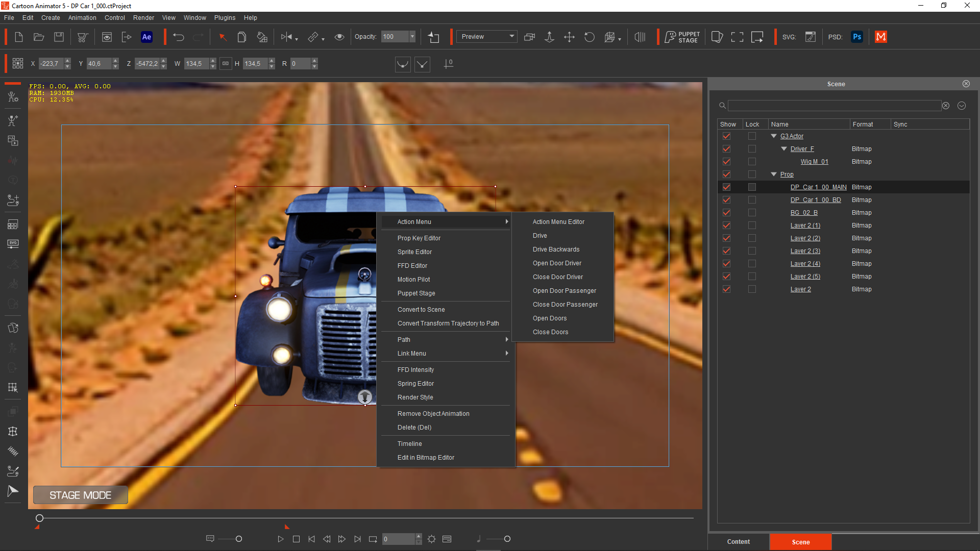Lock the Layer 2 (3) row
The width and height of the screenshot is (980, 551).
(752, 251)
